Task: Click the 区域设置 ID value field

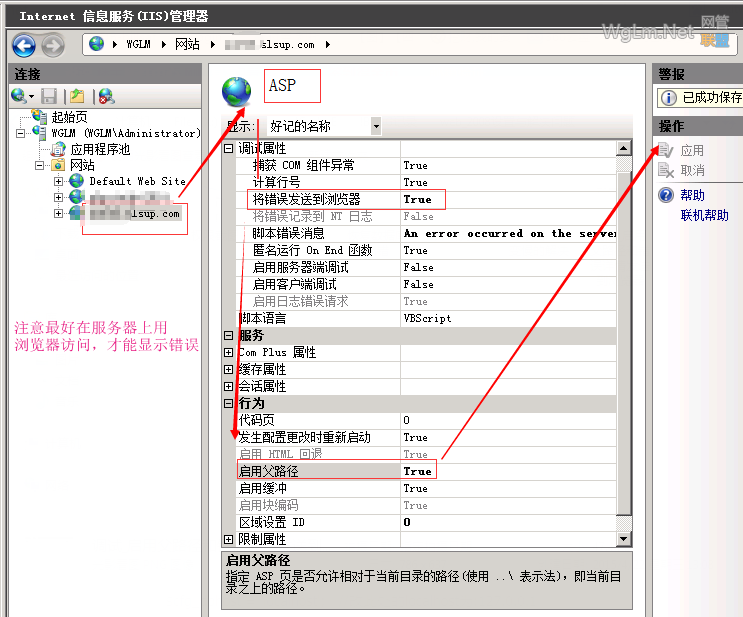Action: (x=508, y=523)
